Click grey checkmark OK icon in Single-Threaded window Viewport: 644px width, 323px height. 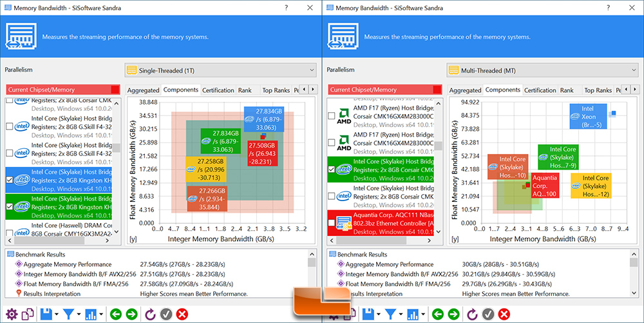[x=166, y=315]
